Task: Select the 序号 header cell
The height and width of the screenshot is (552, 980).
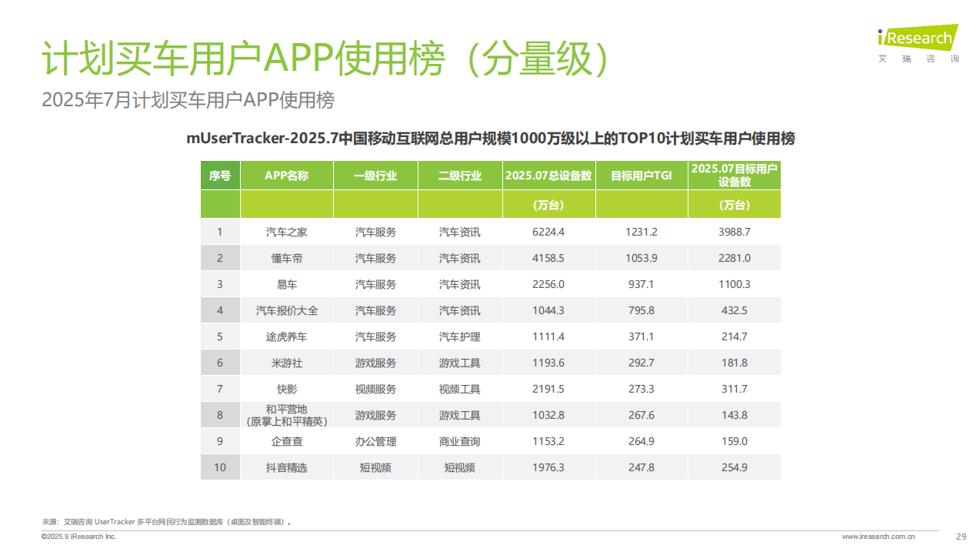Action: pyautogui.click(x=220, y=176)
